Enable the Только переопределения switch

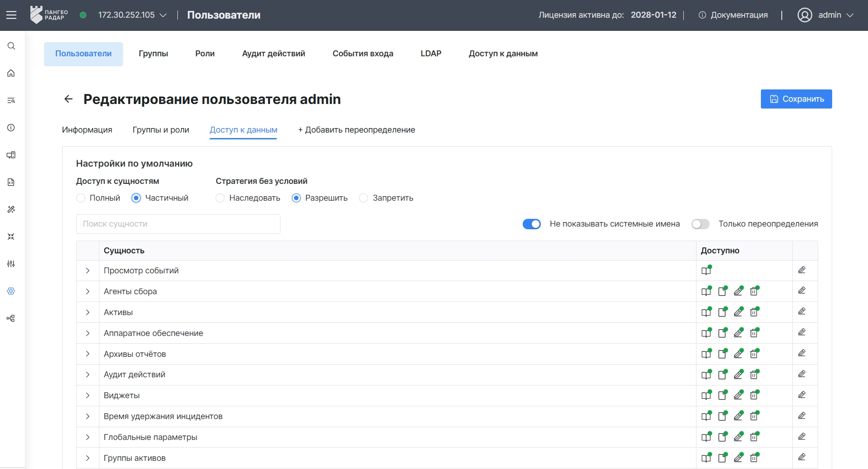coord(701,224)
